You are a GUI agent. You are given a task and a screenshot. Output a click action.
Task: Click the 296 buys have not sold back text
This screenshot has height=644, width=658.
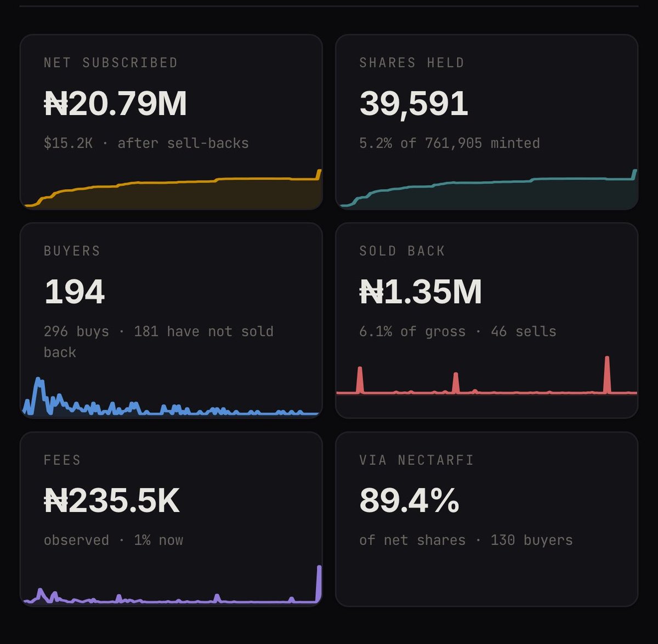pyautogui.click(x=158, y=341)
